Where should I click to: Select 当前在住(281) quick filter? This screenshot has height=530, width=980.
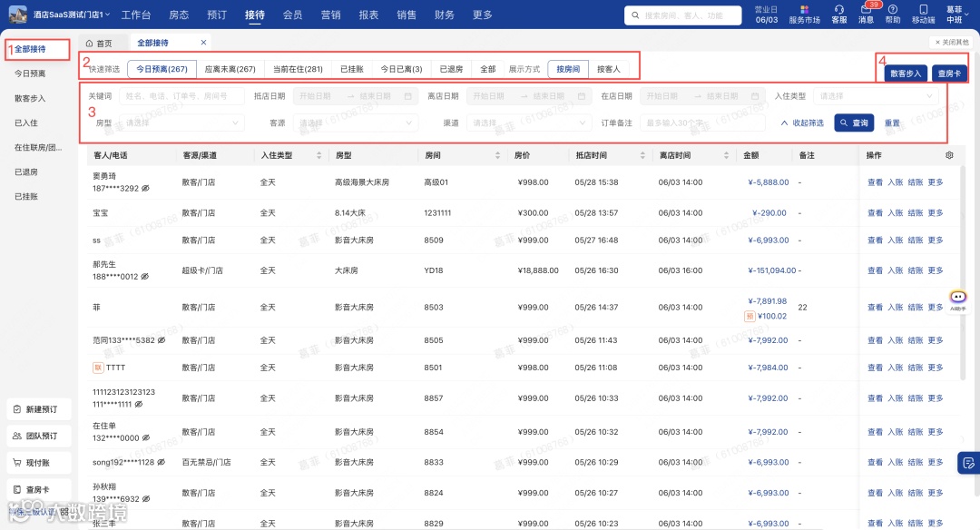[298, 69]
